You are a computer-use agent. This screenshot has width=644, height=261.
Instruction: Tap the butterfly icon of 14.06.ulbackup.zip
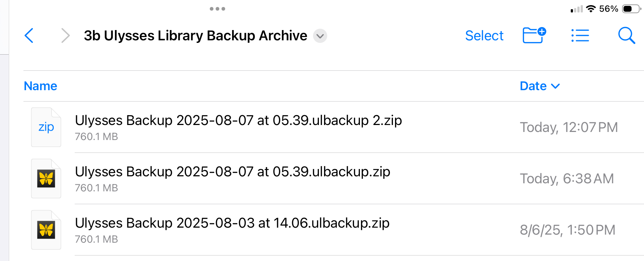(46, 230)
